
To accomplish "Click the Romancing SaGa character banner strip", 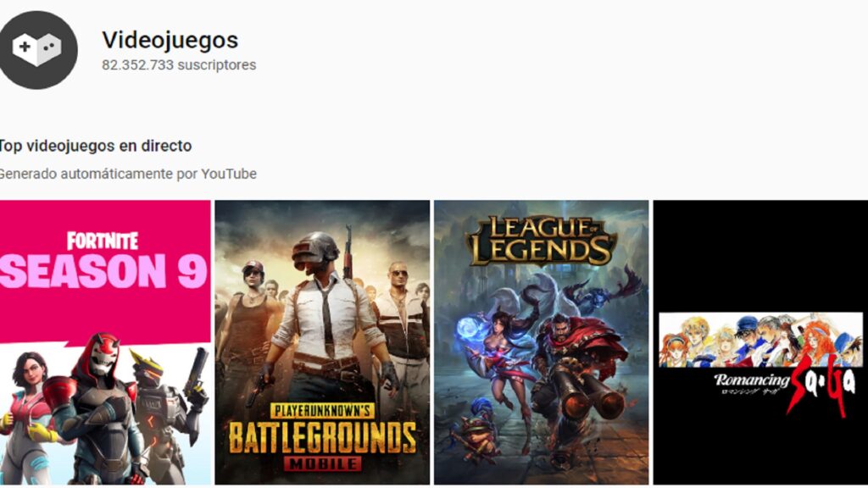I will [x=760, y=340].
